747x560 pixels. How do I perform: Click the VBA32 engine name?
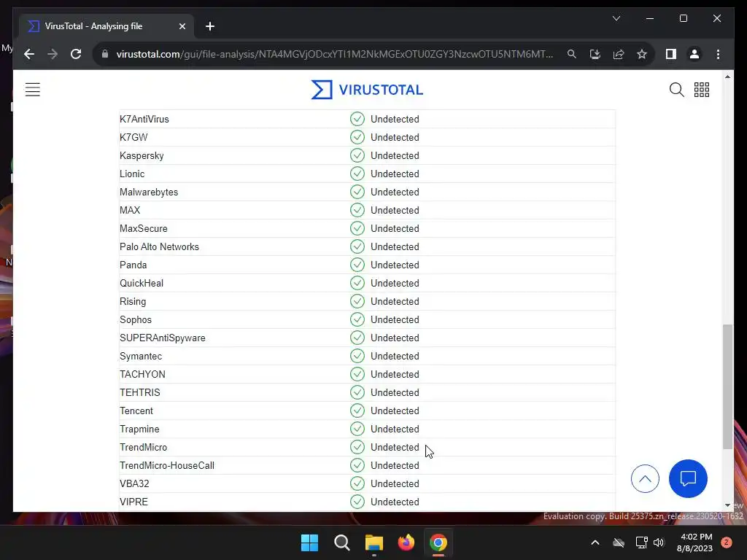click(x=134, y=484)
